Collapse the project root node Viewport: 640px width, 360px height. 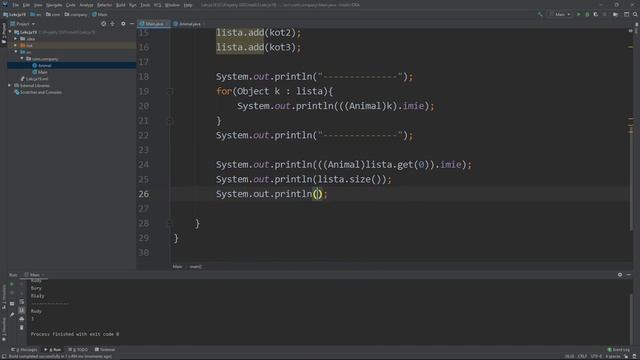coord(10,32)
